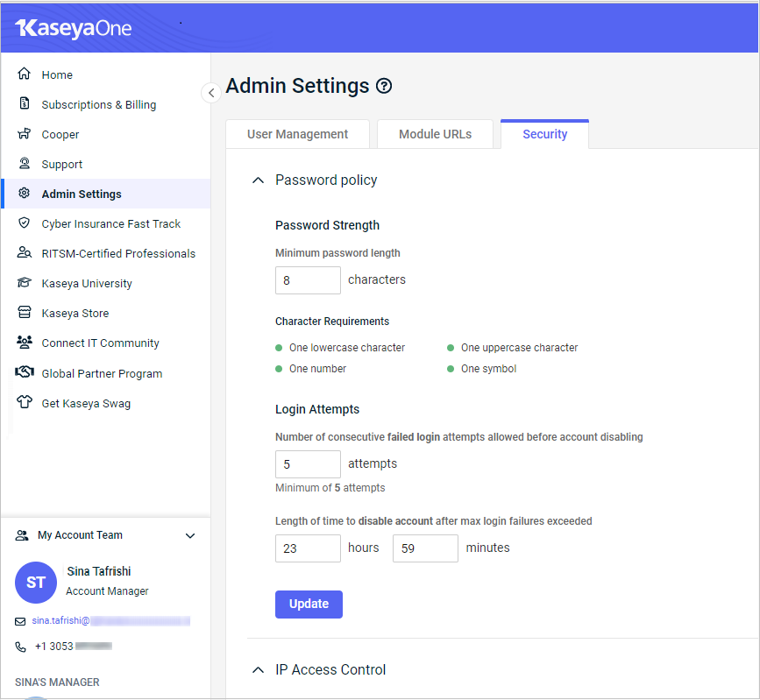The image size is (760, 700).
Task: Click the Get Kaseya Swag t-shirt icon
Action: (25, 402)
